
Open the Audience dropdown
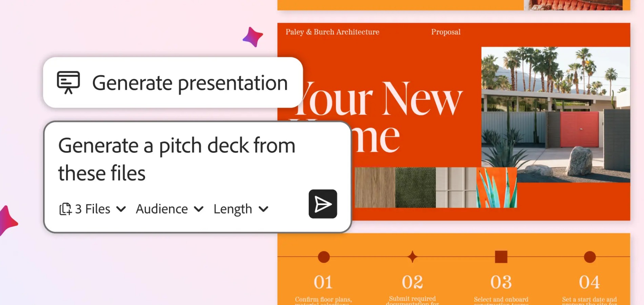(169, 209)
